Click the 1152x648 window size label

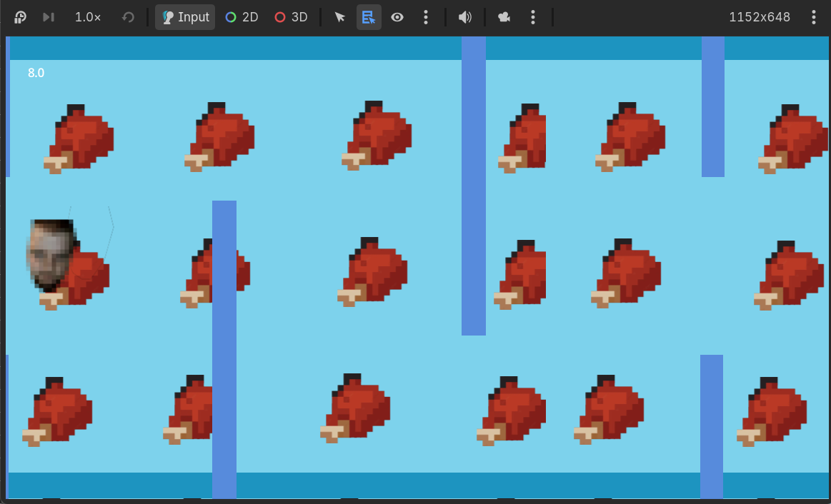point(760,17)
